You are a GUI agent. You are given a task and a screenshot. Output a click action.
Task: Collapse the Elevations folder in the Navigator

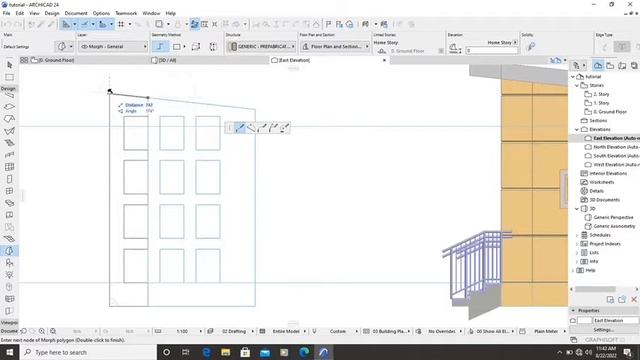[x=577, y=129]
